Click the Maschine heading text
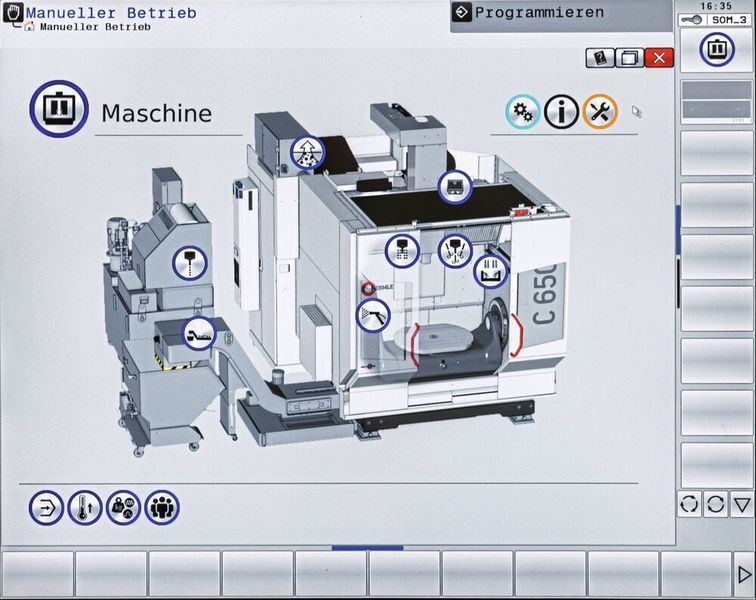756x600 pixels. point(157,113)
